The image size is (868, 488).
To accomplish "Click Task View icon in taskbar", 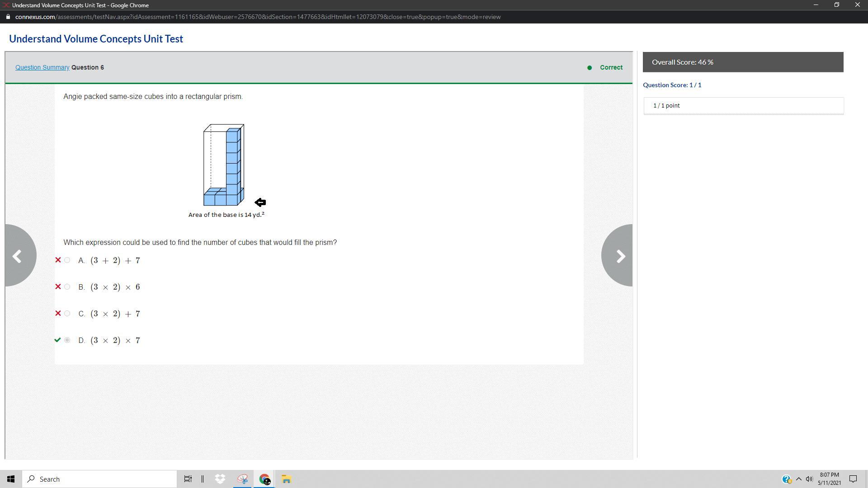I will (x=188, y=479).
